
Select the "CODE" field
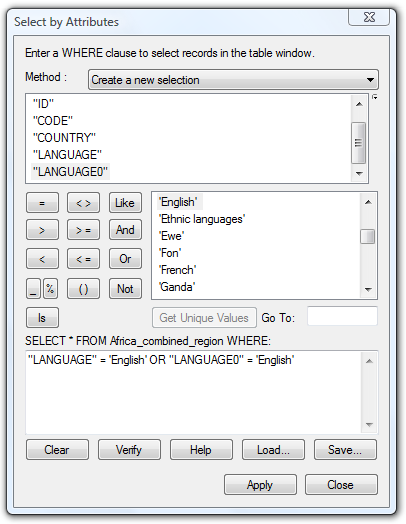click(53, 121)
